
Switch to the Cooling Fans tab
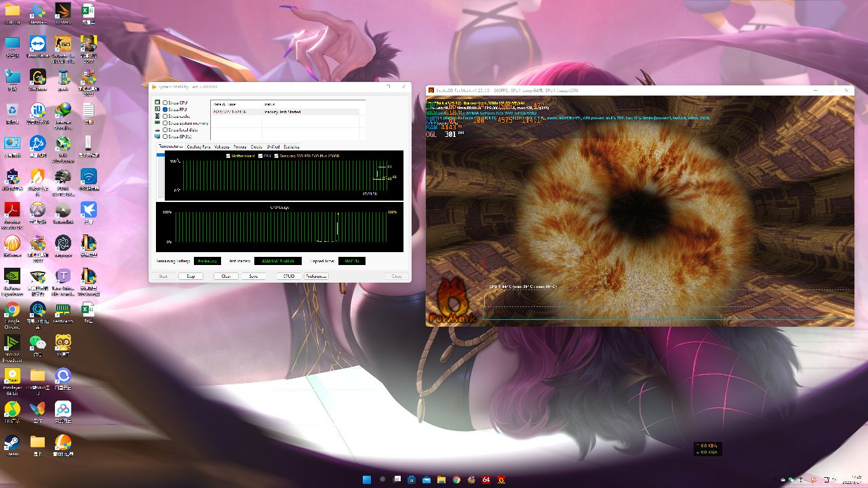pos(199,146)
